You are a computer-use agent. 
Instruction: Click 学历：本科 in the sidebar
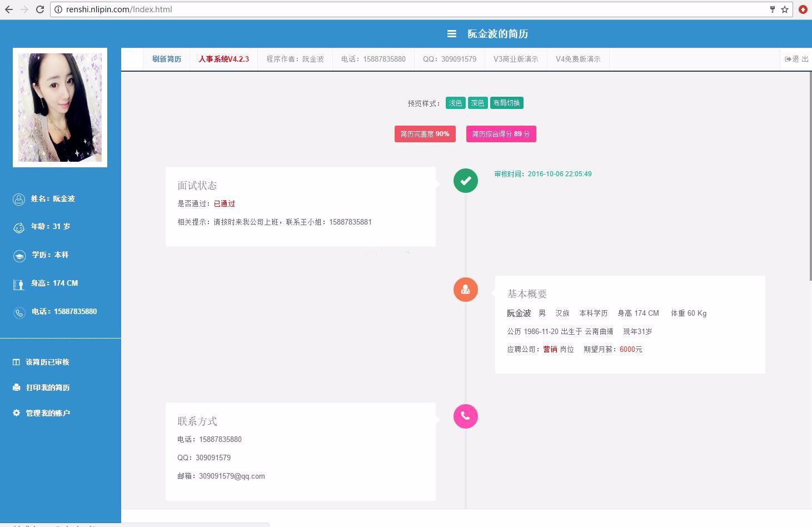[x=50, y=255]
